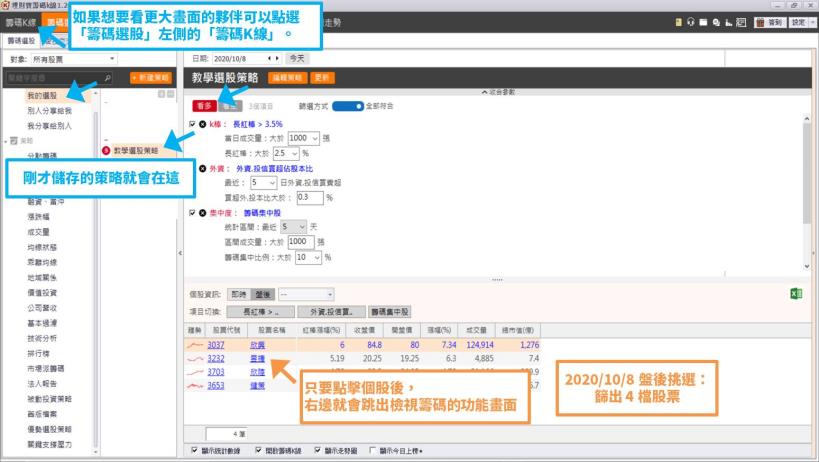Open the headset customer support icon

[x=691, y=22]
